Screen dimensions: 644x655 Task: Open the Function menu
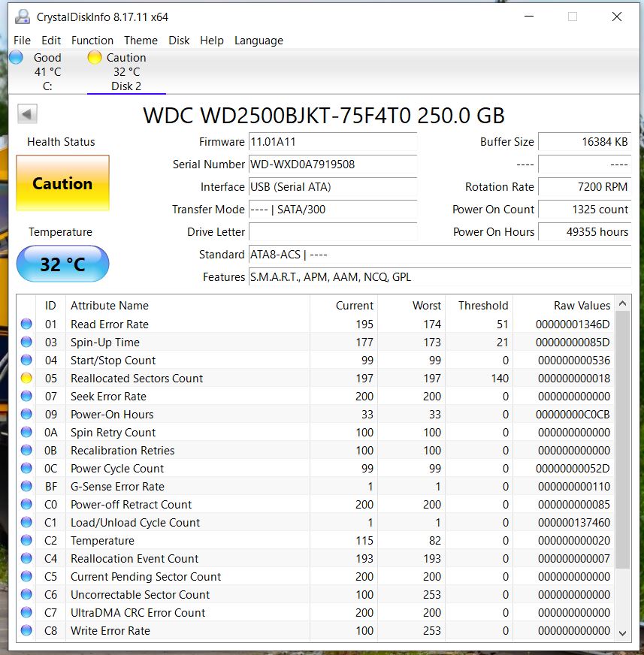[92, 41]
